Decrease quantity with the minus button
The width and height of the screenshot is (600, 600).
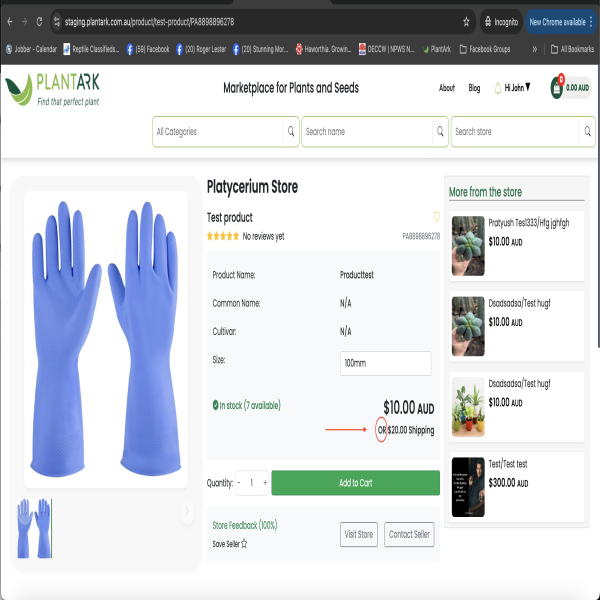239,483
